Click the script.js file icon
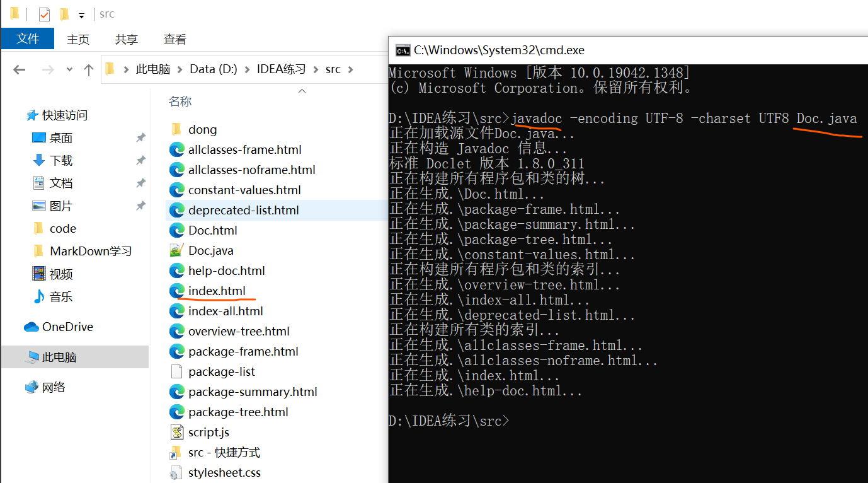Image resolution: width=868 pixels, height=483 pixels. (177, 432)
